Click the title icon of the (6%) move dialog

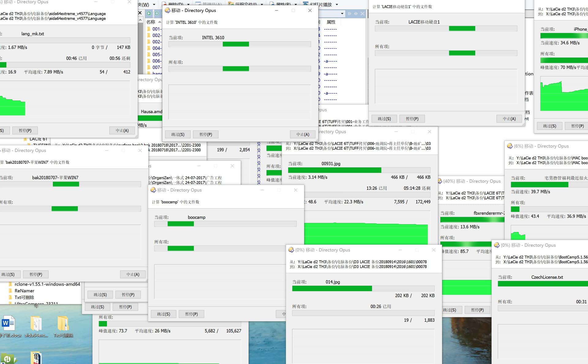510,146
